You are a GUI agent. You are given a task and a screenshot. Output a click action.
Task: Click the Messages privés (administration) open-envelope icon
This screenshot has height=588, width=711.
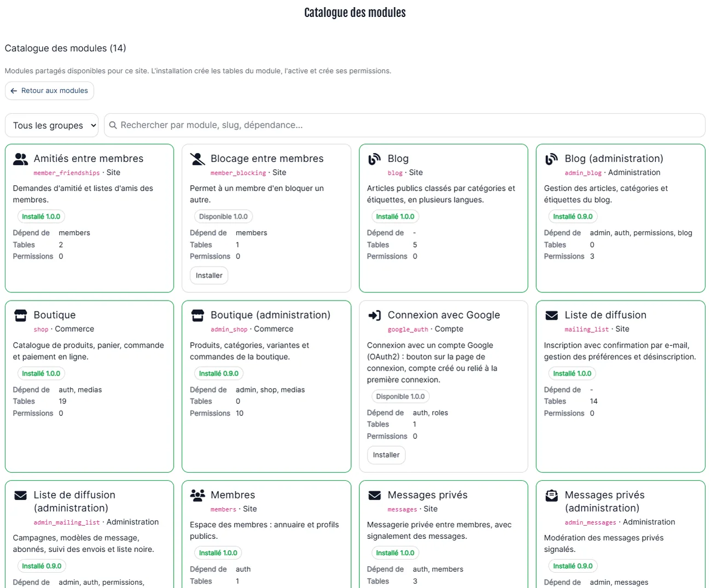pos(551,495)
